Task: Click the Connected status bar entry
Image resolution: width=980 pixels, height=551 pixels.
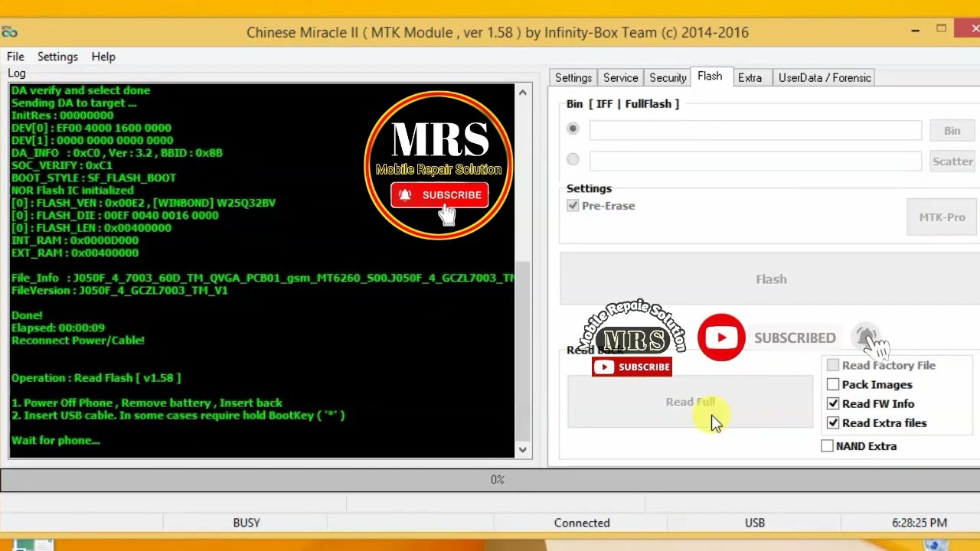Action: coord(582,523)
